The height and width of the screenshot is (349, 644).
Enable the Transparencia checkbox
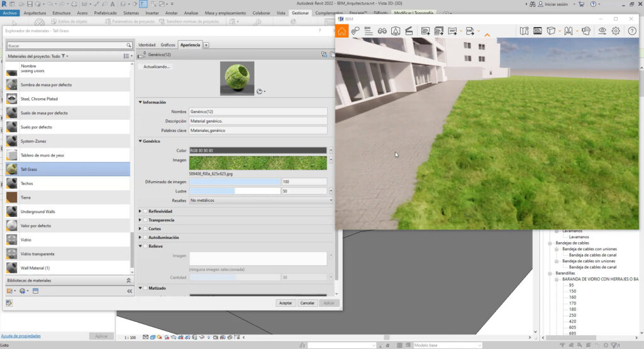pos(146,220)
